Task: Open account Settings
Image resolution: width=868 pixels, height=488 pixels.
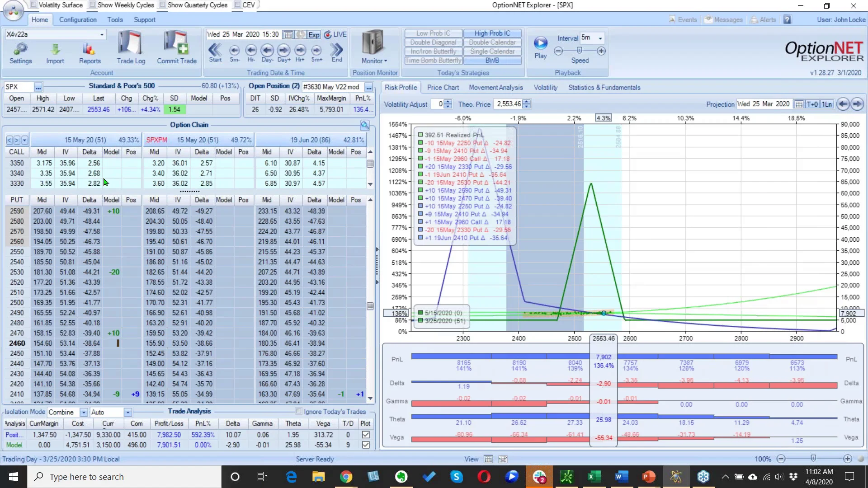Action: pos(20,53)
